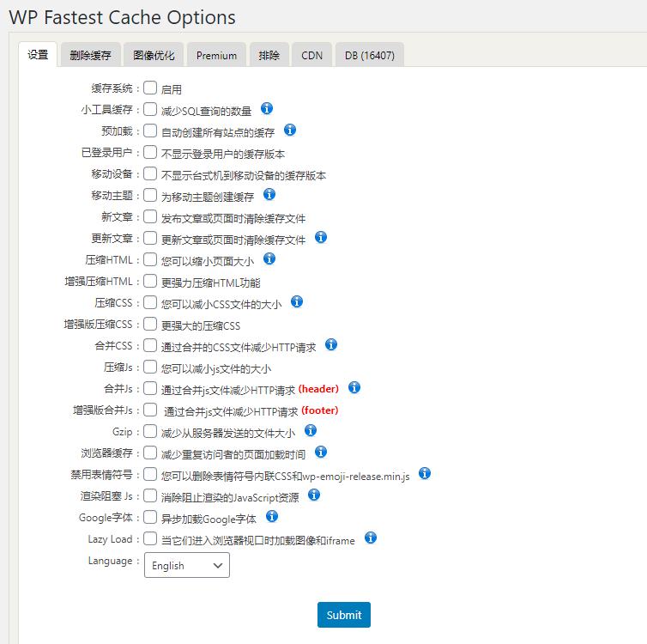
Task: Enable the Lazy Load checkbox
Action: [x=150, y=538]
